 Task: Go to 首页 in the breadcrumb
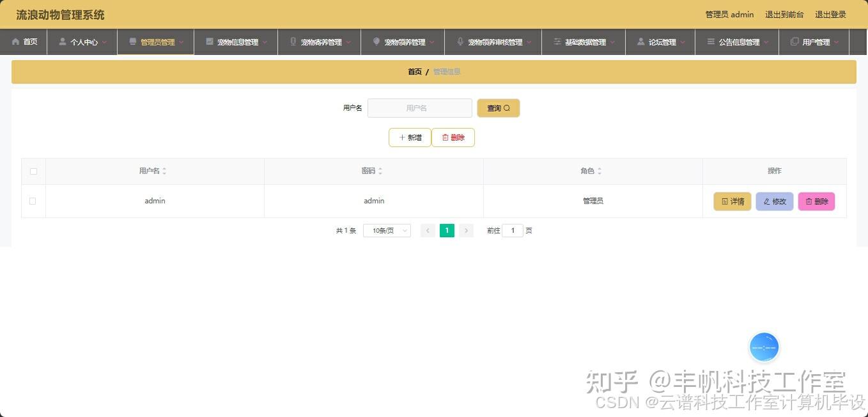(x=415, y=72)
